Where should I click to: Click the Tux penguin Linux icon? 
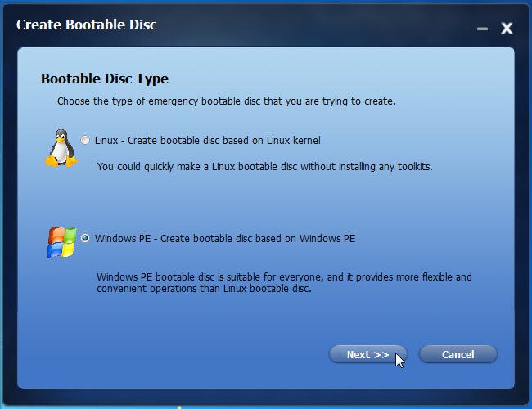point(61,148)
